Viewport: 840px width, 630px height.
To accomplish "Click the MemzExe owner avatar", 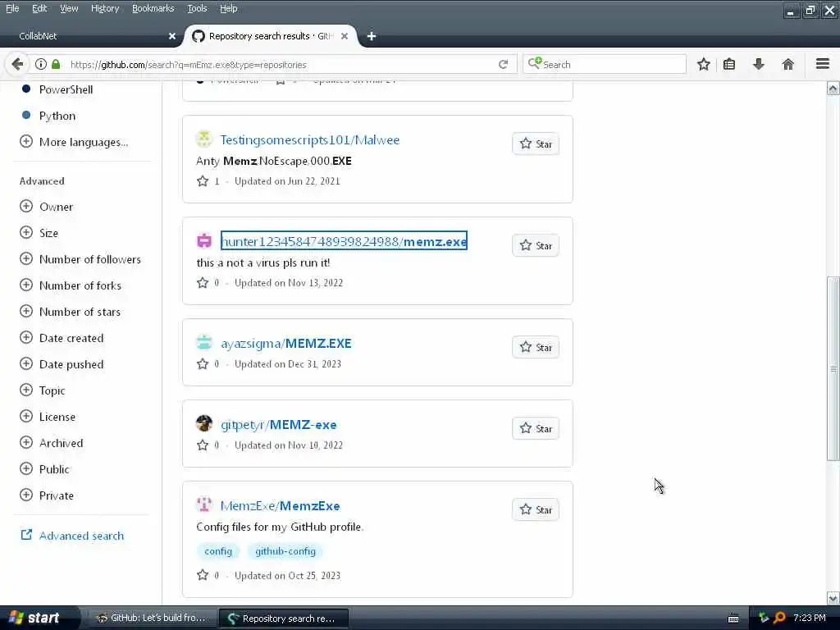I will click(204, 504).
